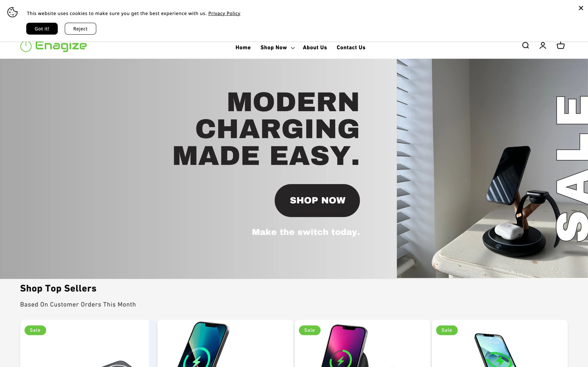Click the cookie icon in banner

pos(12,12)
